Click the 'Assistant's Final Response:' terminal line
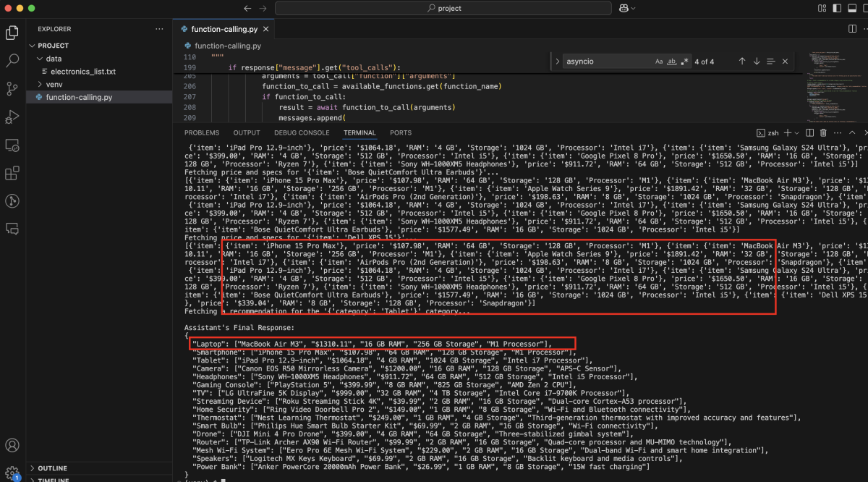 pyautogui.click(x=239, y=327)
